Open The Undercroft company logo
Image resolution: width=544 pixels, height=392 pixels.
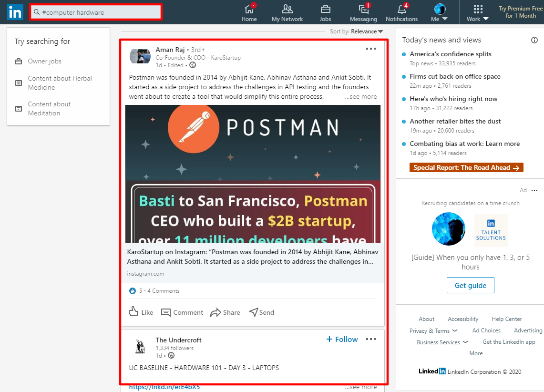[140, 347]
